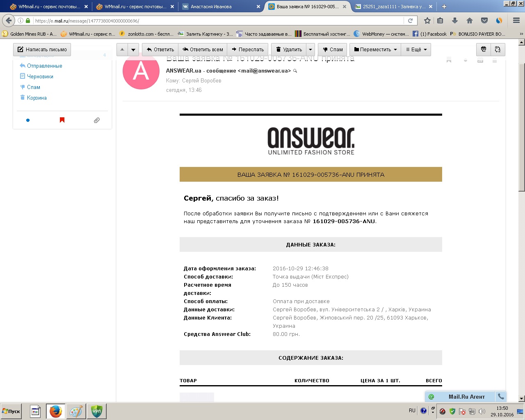Switch to the Анастасия Иванова VK tab

click(217, 7)
